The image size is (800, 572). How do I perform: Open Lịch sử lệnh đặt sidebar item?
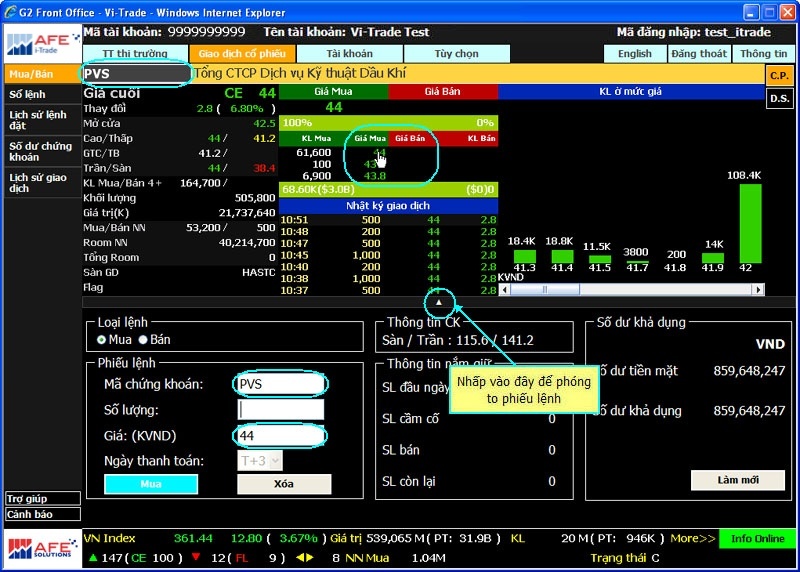point(42,120)
